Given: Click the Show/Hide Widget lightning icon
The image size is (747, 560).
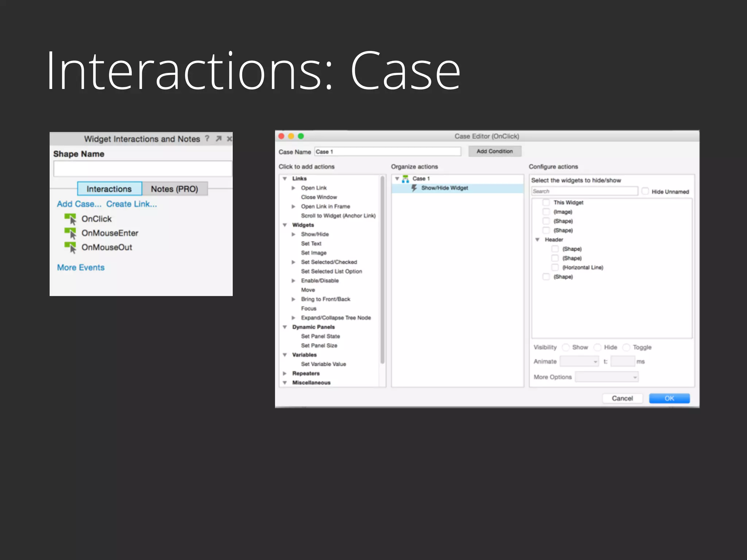Looking at the screenshot, I should [x=414, y=188].
